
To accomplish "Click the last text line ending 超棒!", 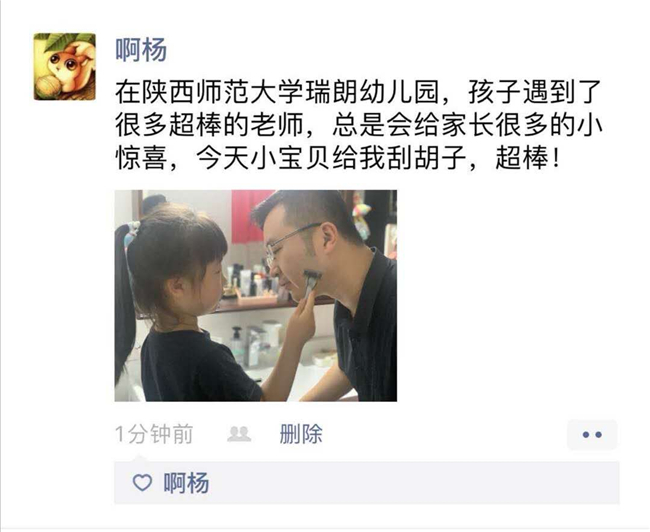I will pos(338,158).
